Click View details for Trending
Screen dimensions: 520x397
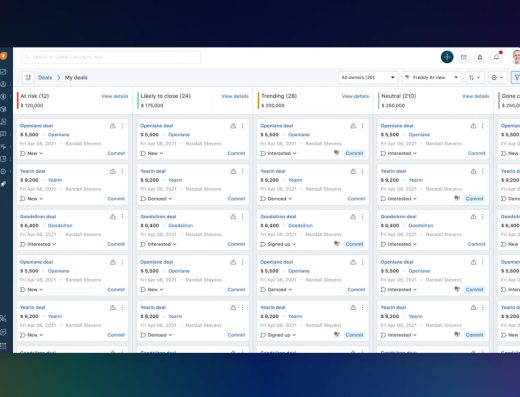tap(355, 96)
